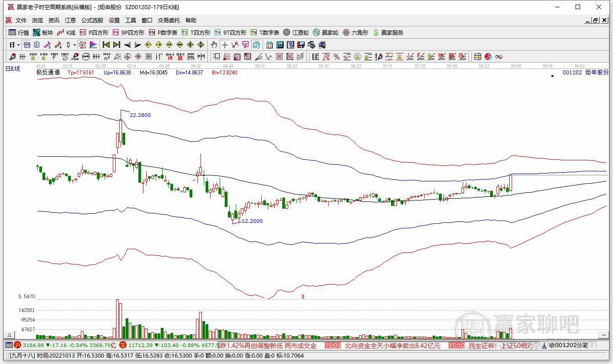This screenshot has width=613, height=364.
Task: Click the 九月十八 date in bottom status bar
Action: click(x=21, y=356)
